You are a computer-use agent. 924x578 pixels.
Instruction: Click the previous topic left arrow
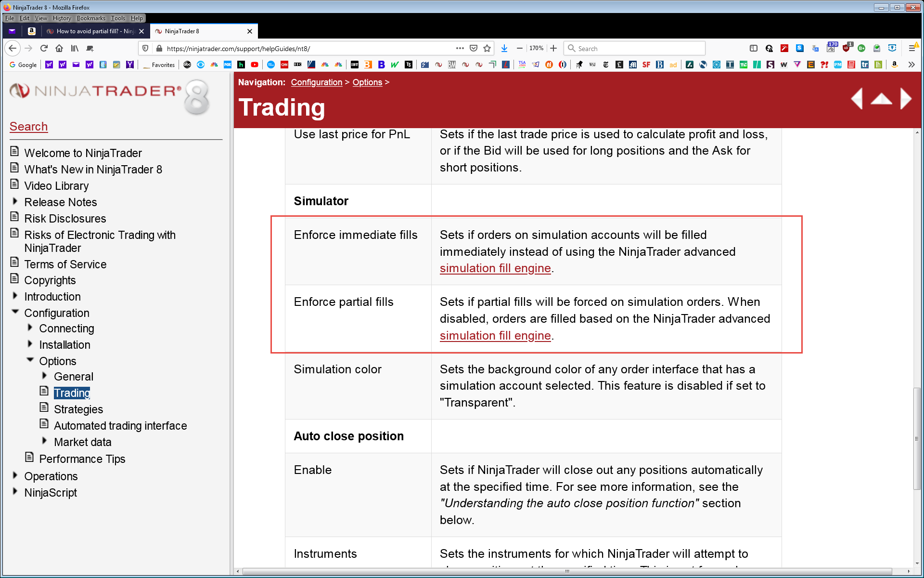(x=857, y=99)
